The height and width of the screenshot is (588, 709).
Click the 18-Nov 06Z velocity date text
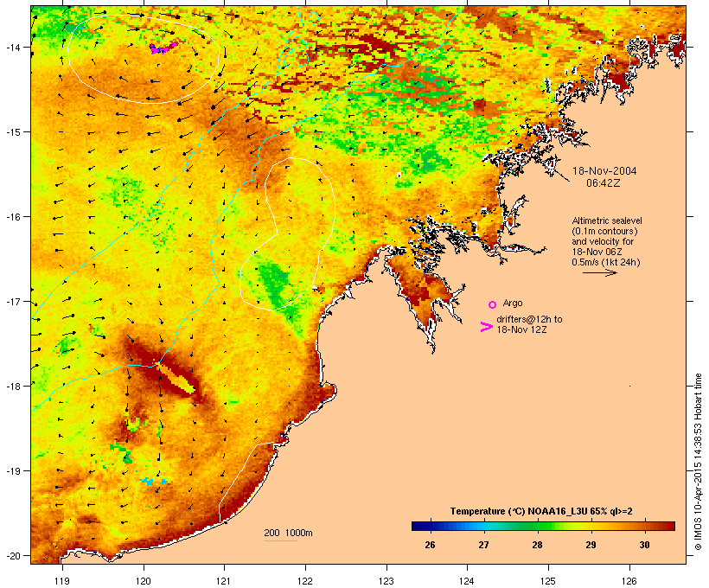(597, 252)
